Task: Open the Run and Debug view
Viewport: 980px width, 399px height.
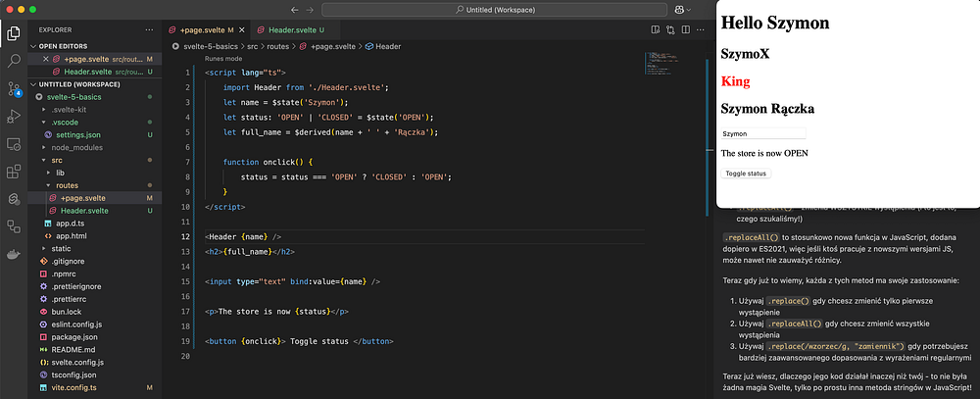Action: pos(14,117)
